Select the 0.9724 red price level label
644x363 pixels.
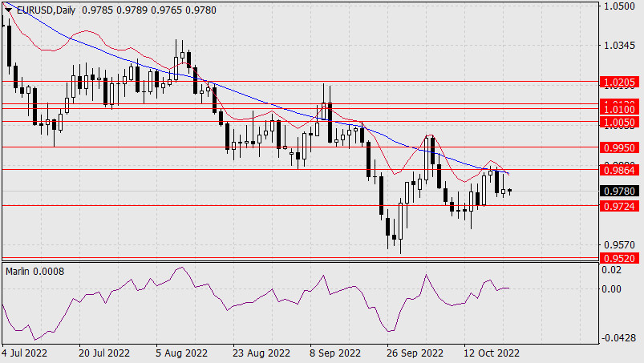coord(620,206)
